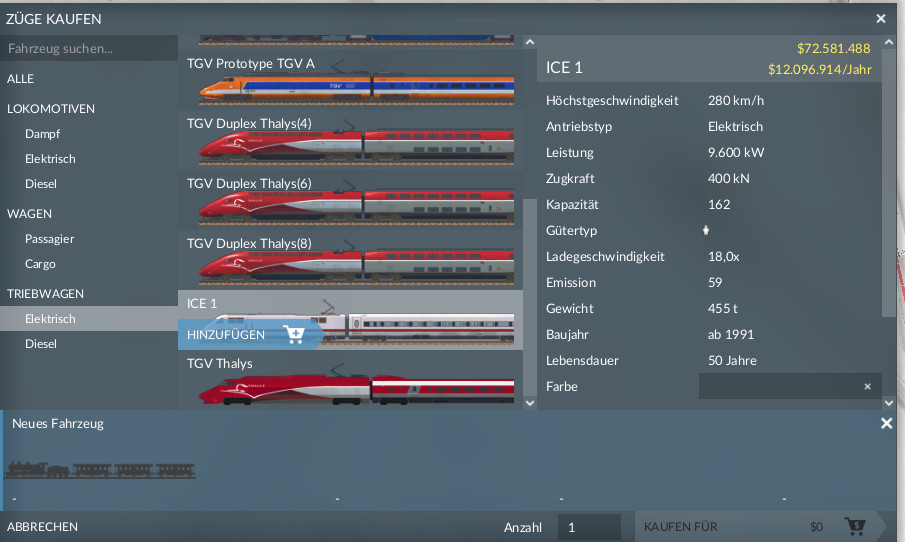
Task: Click the Höchstgeschwindigkeit value 280 km/h
Action: click(x=736, y=100)
